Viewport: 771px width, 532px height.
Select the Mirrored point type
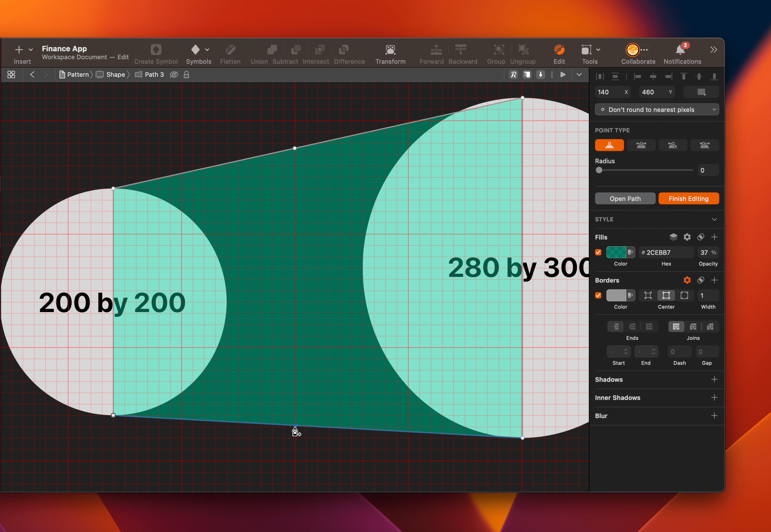point(641,145)
